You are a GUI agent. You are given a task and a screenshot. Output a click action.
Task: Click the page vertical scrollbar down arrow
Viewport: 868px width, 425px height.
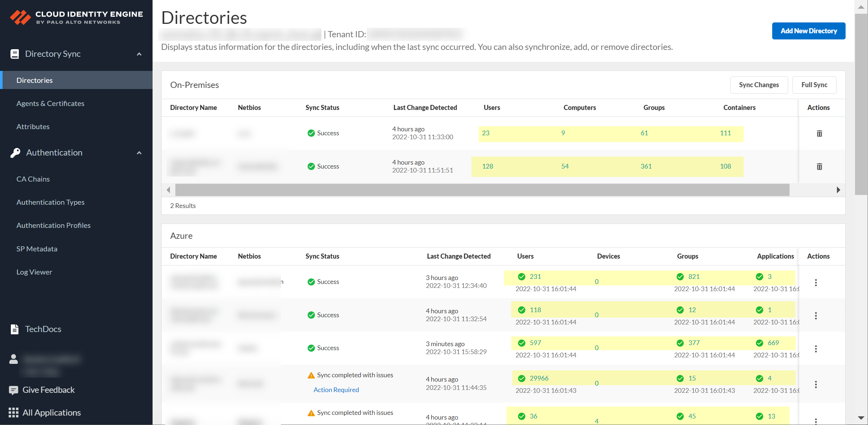[861, 418]
